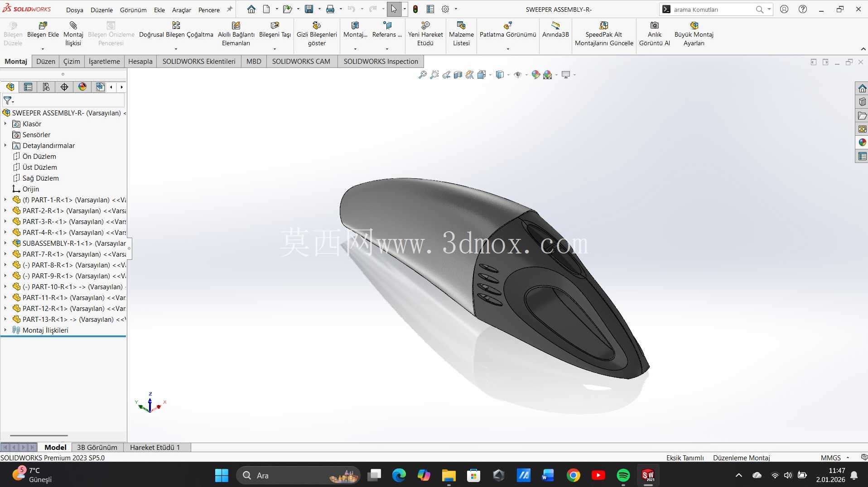The height and width of the screenshot is (487, 868).
Task: Expand the Klasör tree node
Action: [x=5, y=124]
